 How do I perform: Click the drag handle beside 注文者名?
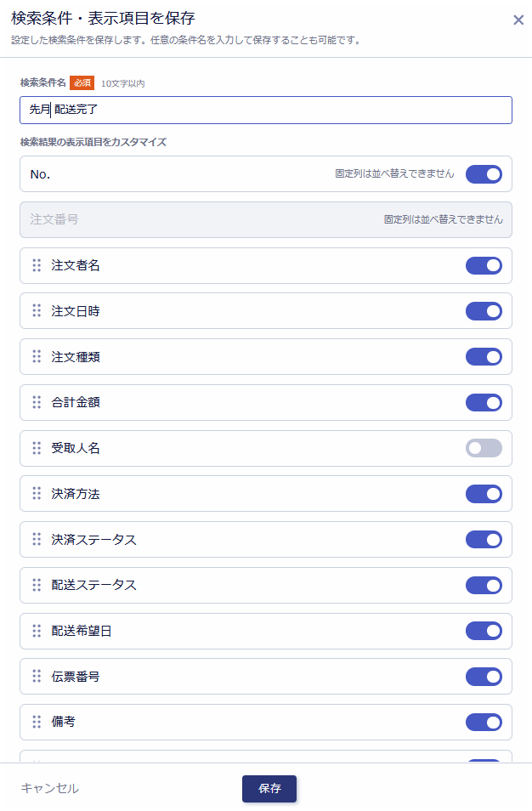[x=37, y=265]
